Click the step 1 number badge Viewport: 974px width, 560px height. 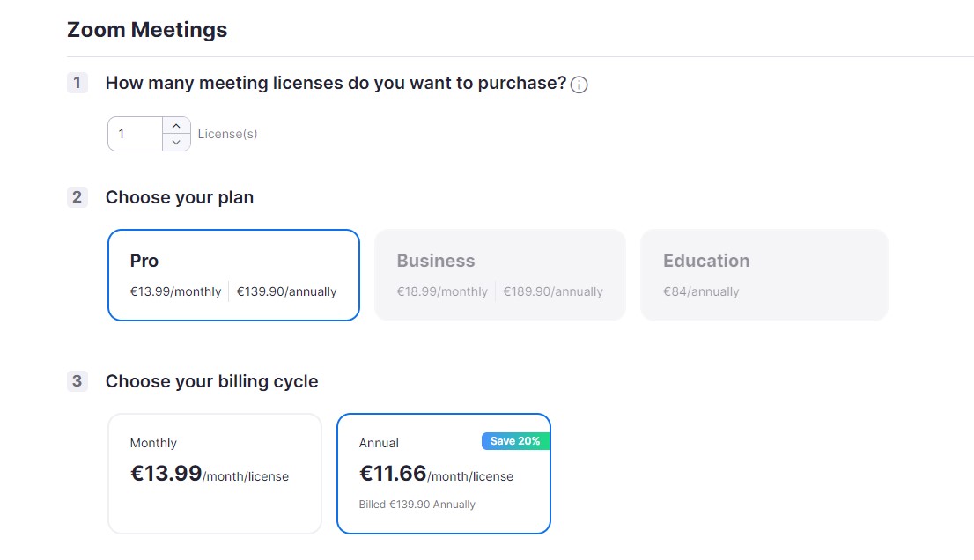coord(77,83)
